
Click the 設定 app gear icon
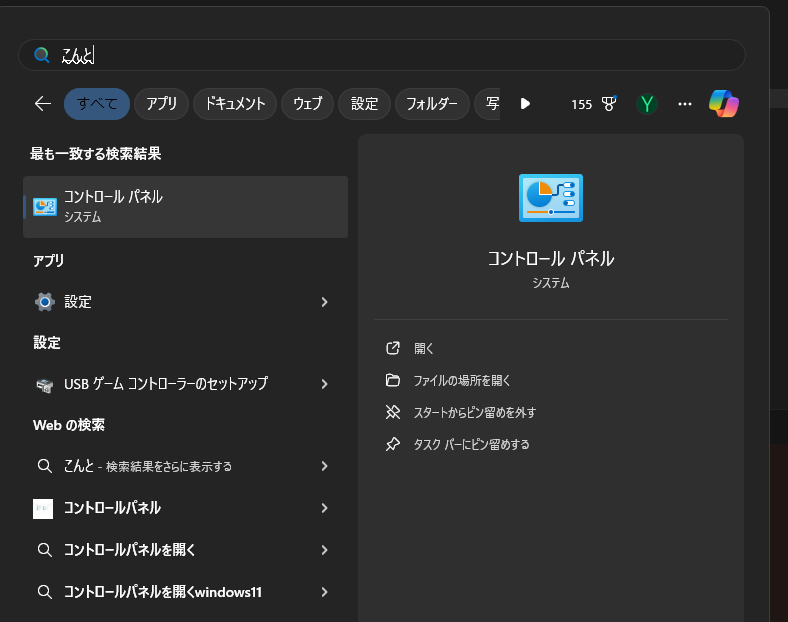click(x=45, y=302)
